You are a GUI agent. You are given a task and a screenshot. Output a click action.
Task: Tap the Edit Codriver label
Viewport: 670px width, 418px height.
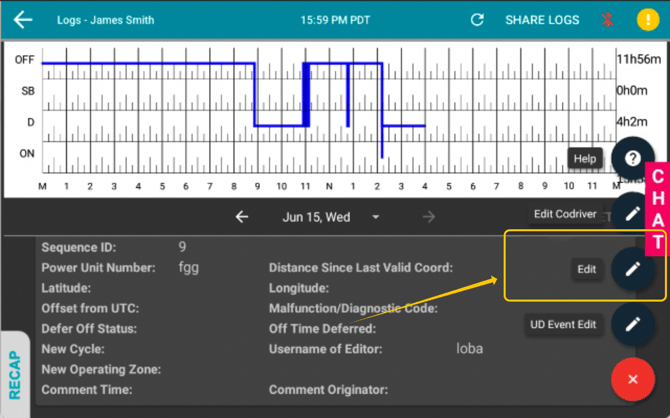tap(565, 214)
